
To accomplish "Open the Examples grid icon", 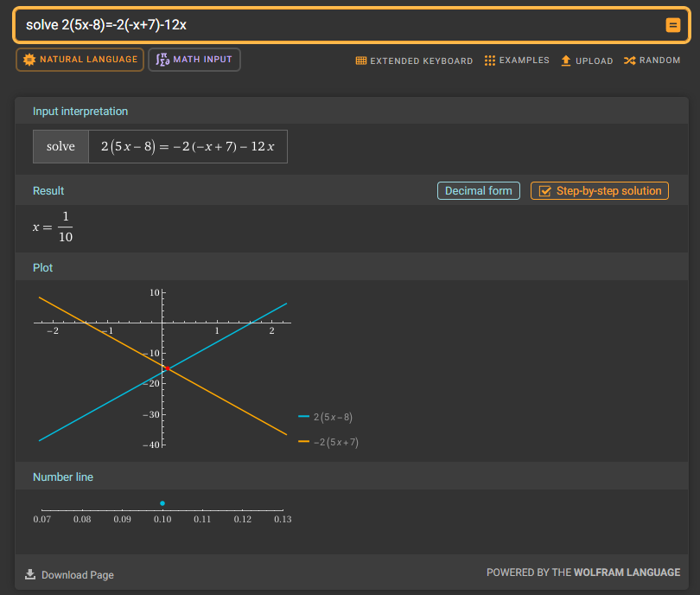I will (490, 61).
